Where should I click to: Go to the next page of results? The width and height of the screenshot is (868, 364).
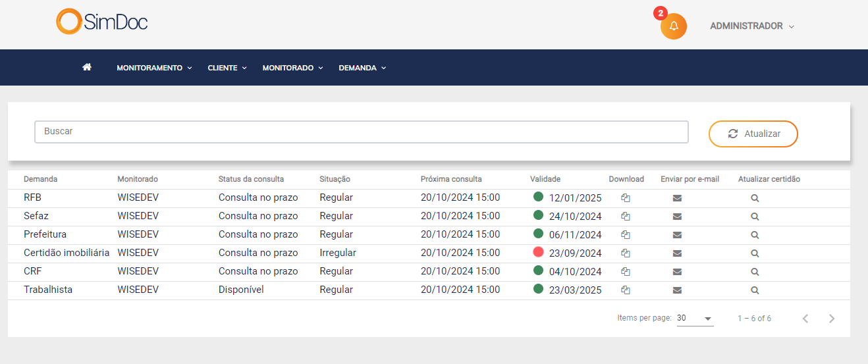pyautogui.click(x=832, y=319)
